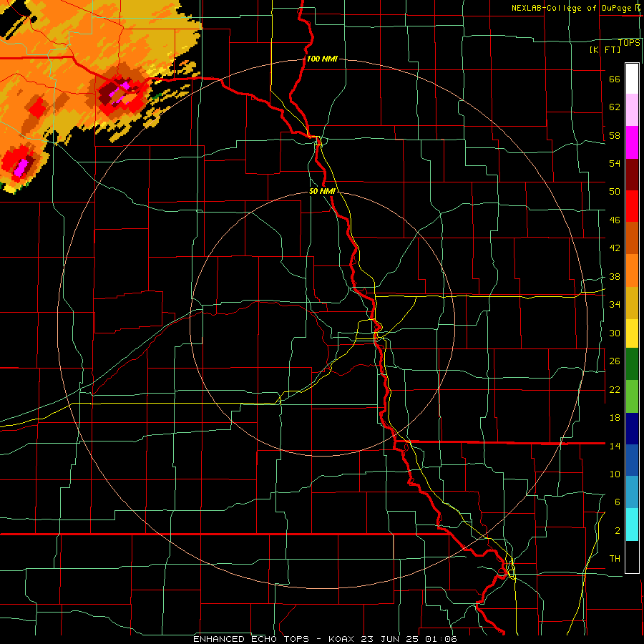This screenshot has width=644, height=644.
Task: Click the light pink 62 kft legend swatch
Action: 632,110
